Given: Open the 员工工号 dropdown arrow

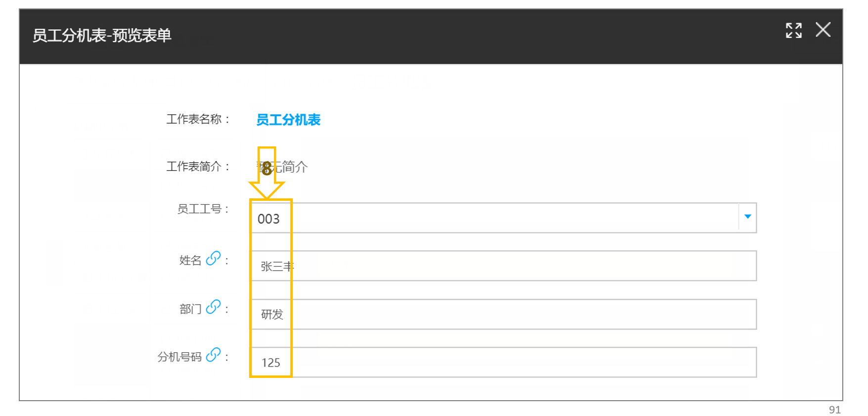Looking at the screenshot, I should 747,217.
